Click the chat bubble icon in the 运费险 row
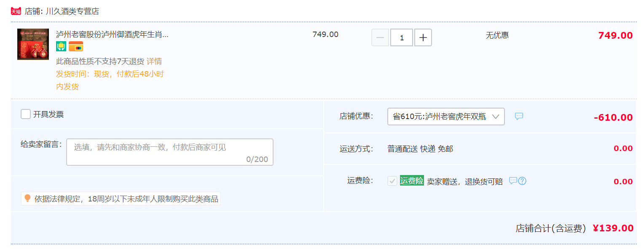 coord(513,180)
